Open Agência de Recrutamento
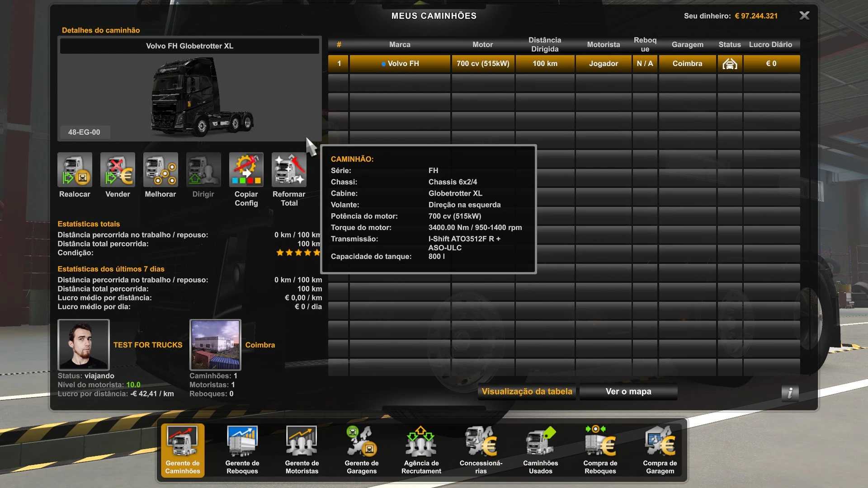This screenshot has width=868, height=488. click(x=421, y=450)
